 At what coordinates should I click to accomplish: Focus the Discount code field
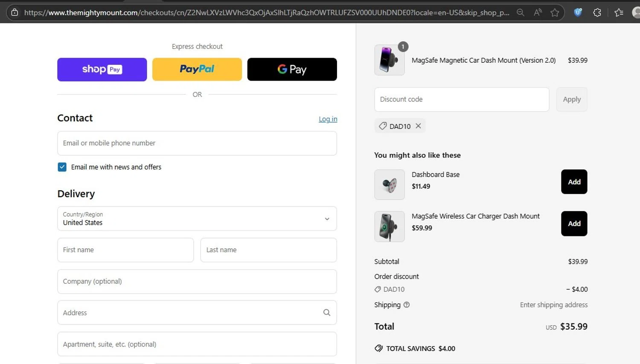coord(462,99)
